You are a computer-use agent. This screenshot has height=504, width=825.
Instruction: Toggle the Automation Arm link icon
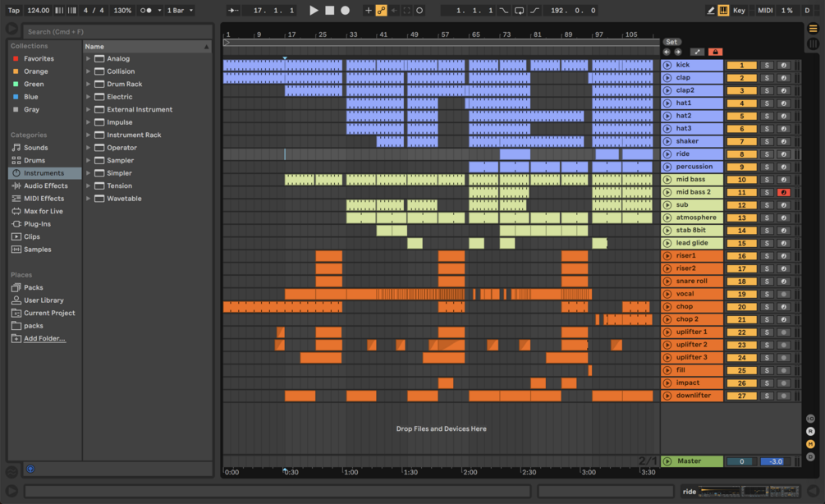coord(381,10)
